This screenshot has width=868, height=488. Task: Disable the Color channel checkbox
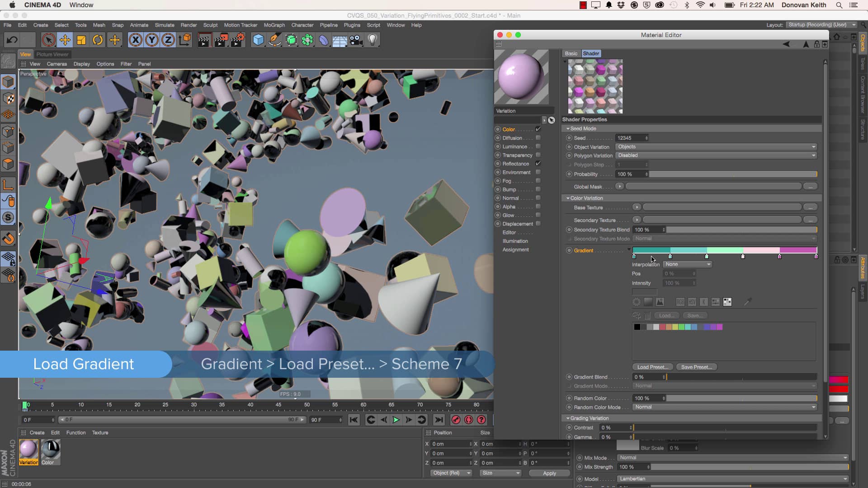(x=538, y=129)
